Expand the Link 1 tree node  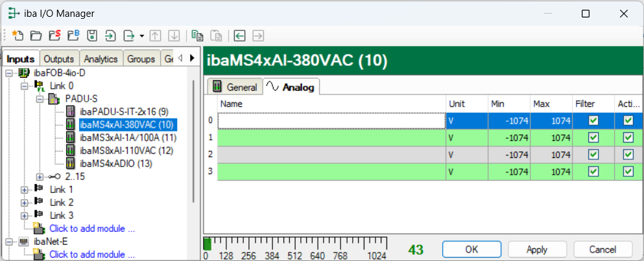click(x=24, y=190)
